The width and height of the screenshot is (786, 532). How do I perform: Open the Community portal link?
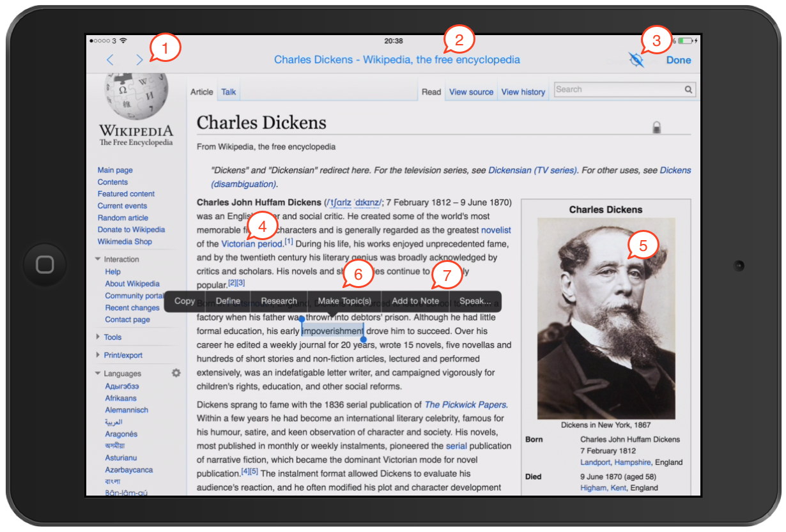(135, 296)
